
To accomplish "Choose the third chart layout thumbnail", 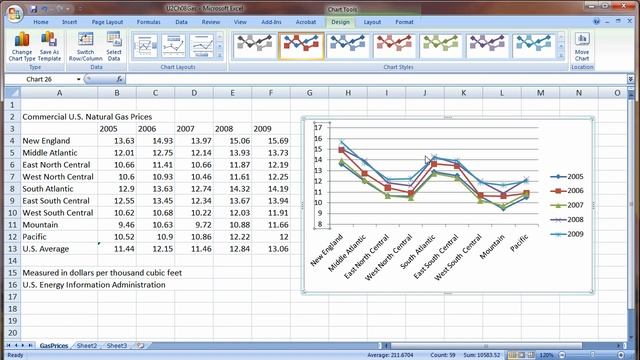I will click(201, 46).
